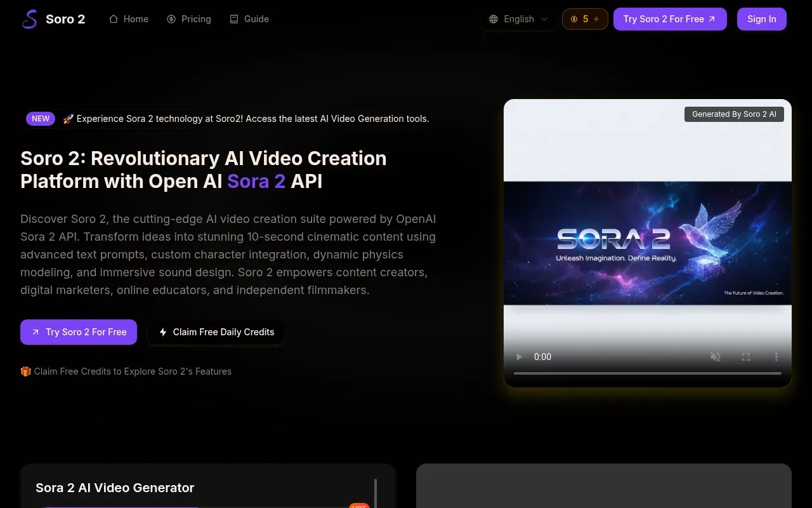Open the video player's more options menu
Viewport: 812px width, 508px height.
[776, 357]
